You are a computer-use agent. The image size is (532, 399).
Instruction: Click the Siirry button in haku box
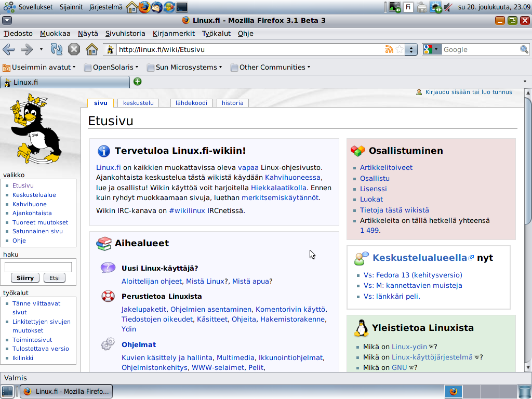(25, 278)
